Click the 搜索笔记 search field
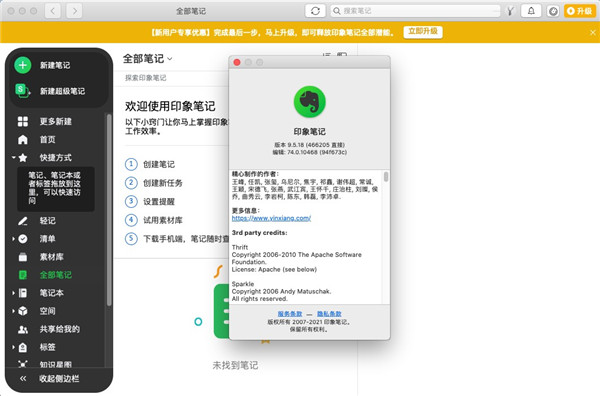 coord(416,11)
